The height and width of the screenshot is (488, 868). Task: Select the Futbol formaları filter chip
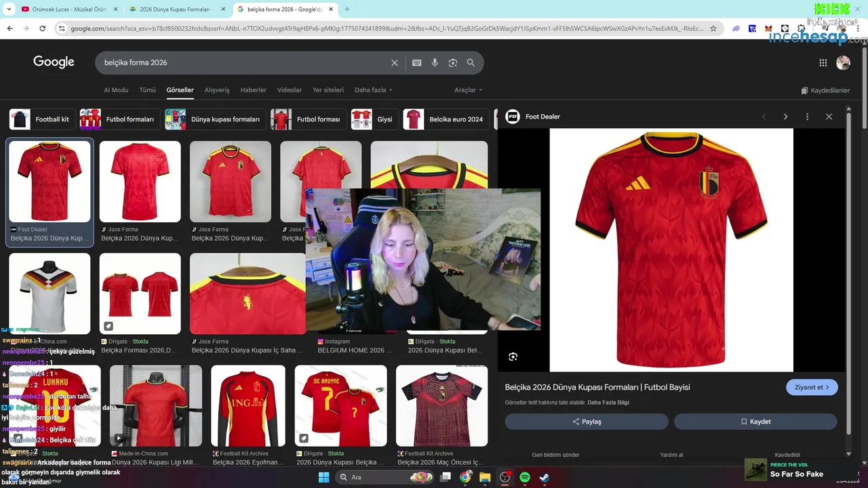pyautogui.click(x=119, y=119)
